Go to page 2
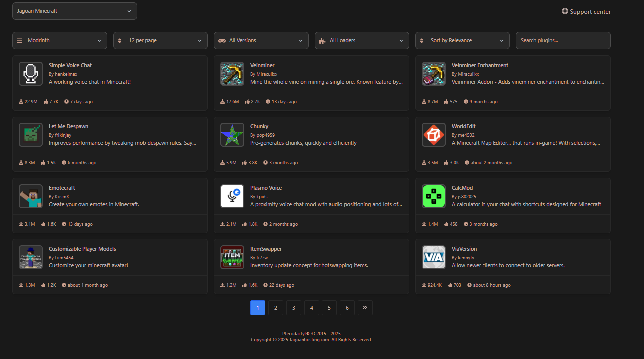Viewport: 644px width, 359px height. (276, 308)
